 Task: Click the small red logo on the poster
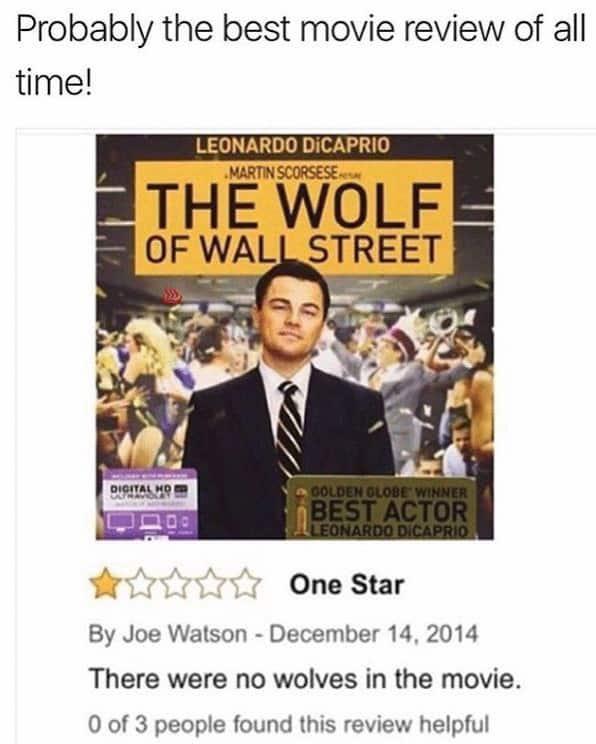click(x=173, y=297)
